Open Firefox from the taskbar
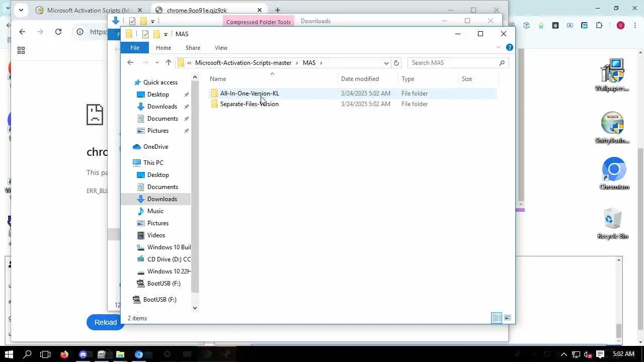 coord(64,354)
